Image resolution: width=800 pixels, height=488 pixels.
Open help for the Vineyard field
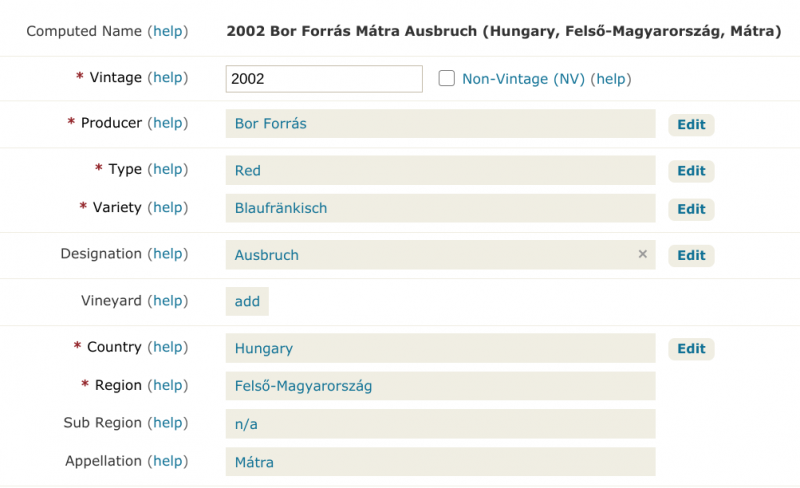(x=168, y=301)
